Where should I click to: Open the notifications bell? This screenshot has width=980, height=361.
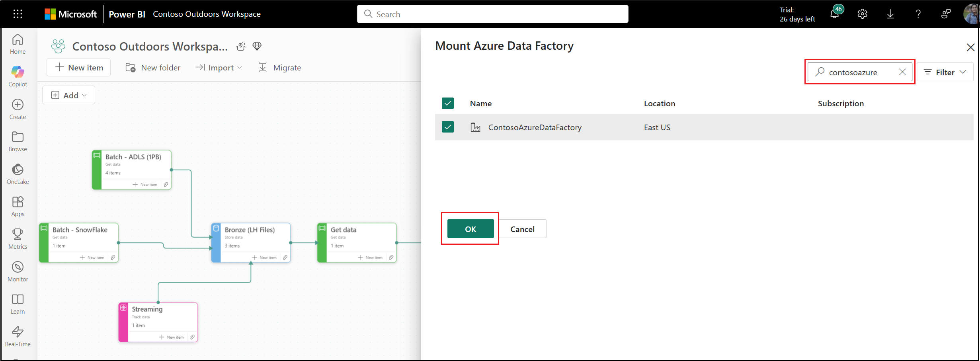835,14
